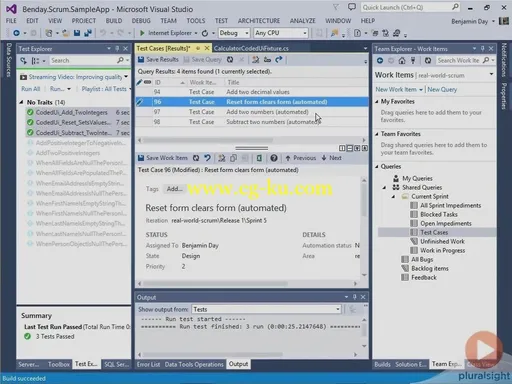
Task: Open the Any CPU platform dropdown
Action: pyautogui.click(x=281, y=33)
